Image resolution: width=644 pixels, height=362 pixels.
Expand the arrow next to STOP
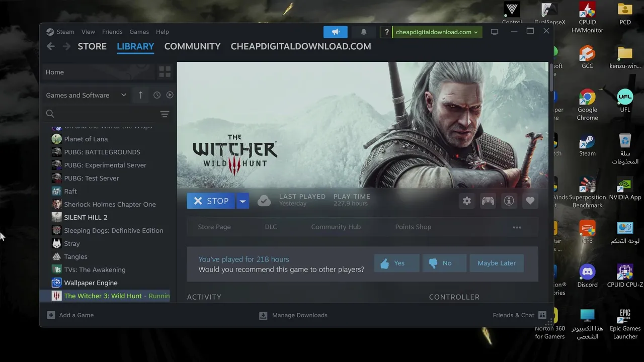[243, 201]
